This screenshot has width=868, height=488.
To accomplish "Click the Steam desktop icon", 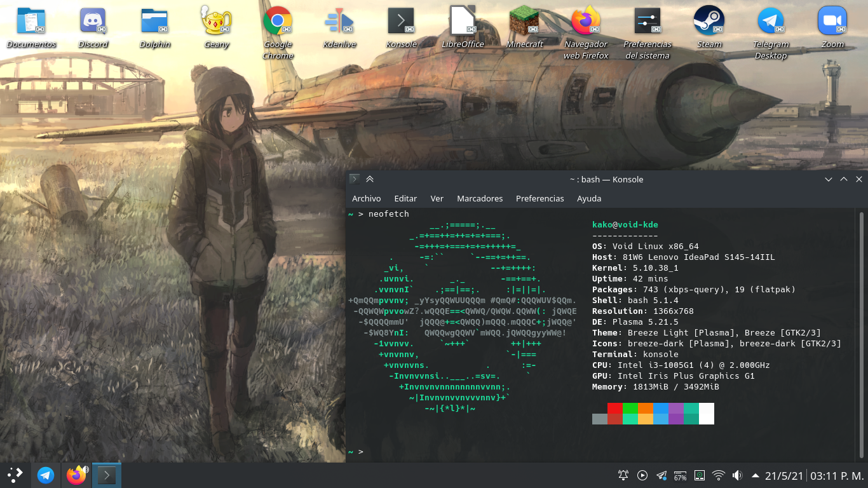I will coord(709,22).
